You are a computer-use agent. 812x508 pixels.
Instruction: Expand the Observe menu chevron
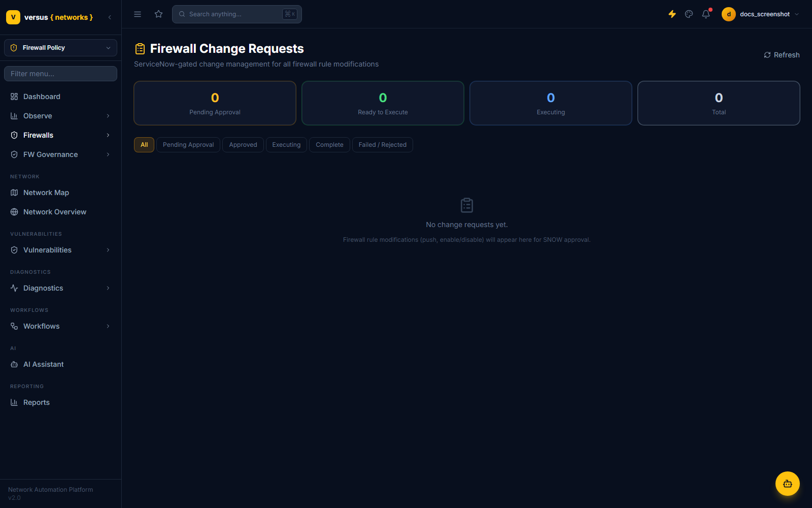(x=108, y=116)
